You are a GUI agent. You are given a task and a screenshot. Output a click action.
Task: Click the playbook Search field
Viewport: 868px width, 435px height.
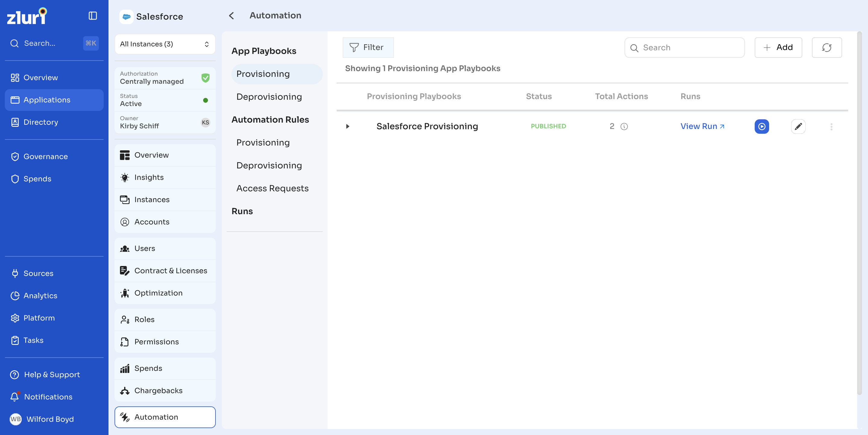point(684,48)
